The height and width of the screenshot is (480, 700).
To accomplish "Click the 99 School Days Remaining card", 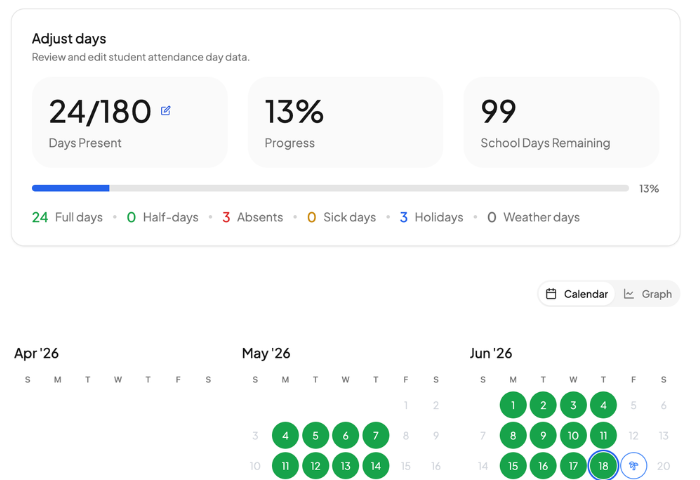I will click(561, 122).
